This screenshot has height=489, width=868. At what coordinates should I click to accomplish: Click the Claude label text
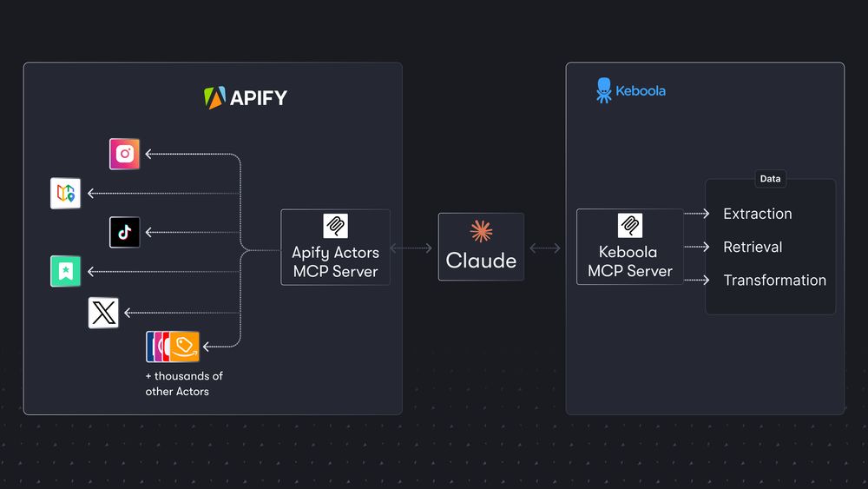click(x=481, y=261)
